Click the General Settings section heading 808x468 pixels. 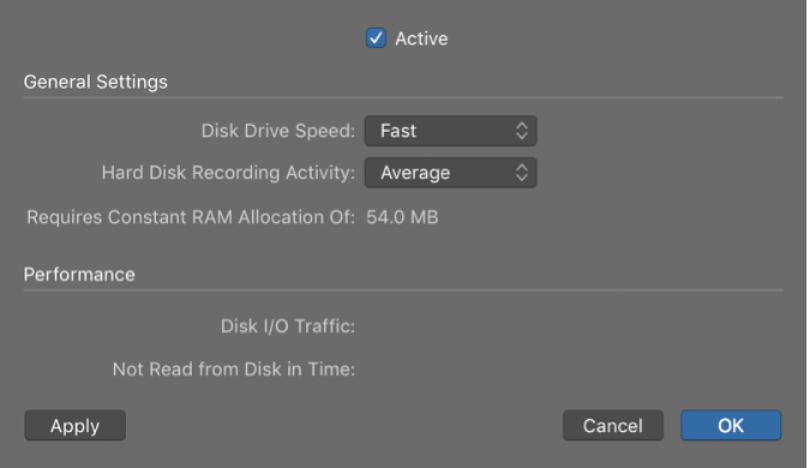coord(96,82)
